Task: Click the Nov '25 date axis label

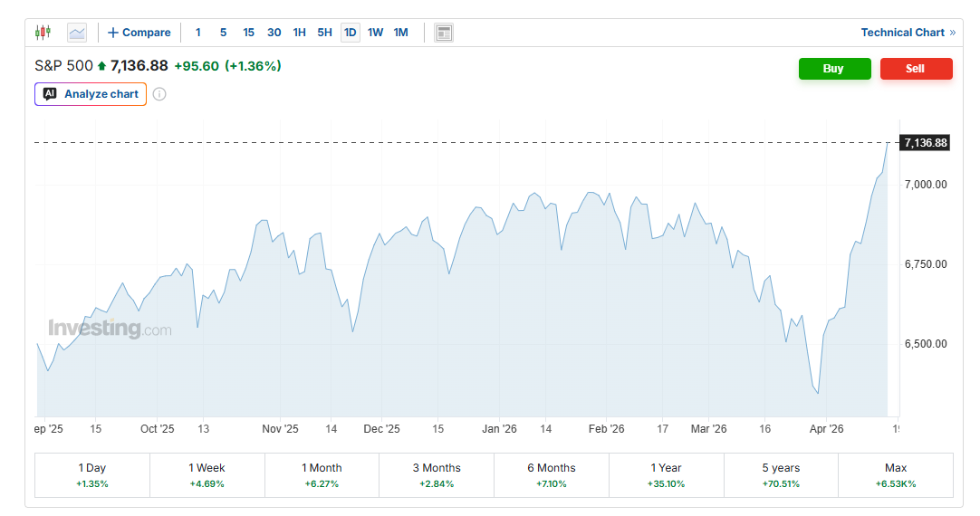Action: point(280,429)
